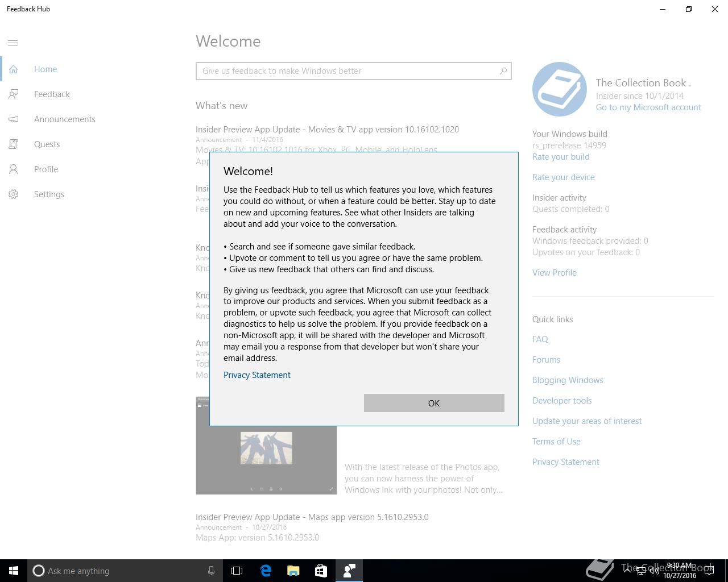Screen dimensions: 728x582
Task: Open the View Profile link
Action: 555,273
